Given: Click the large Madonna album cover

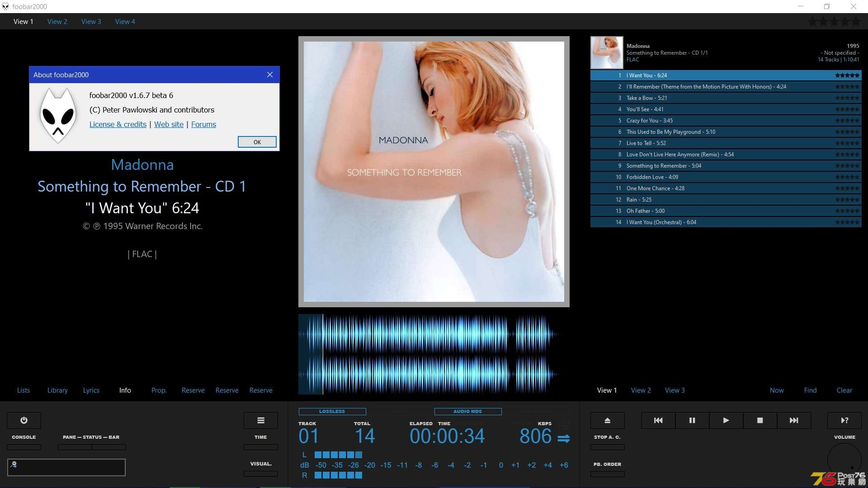Looking at the screenshot, I should point(434,172).
